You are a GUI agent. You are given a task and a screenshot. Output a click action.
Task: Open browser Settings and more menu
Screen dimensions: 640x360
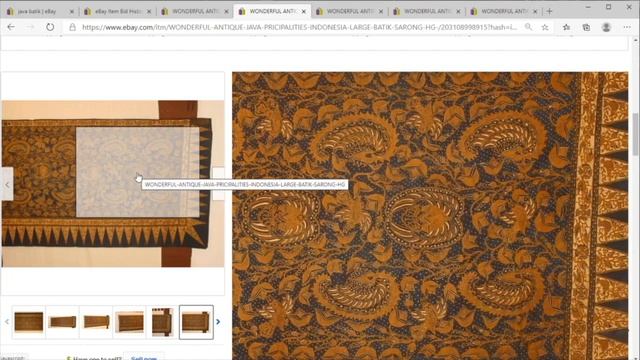tap(627, 27)
